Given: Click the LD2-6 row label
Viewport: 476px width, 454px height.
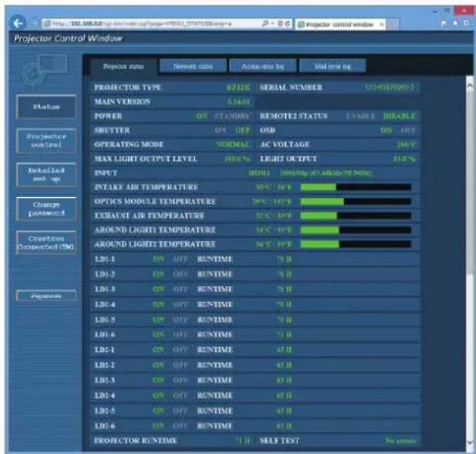Looking at the screenshot, I should click(x=104, y=426).
